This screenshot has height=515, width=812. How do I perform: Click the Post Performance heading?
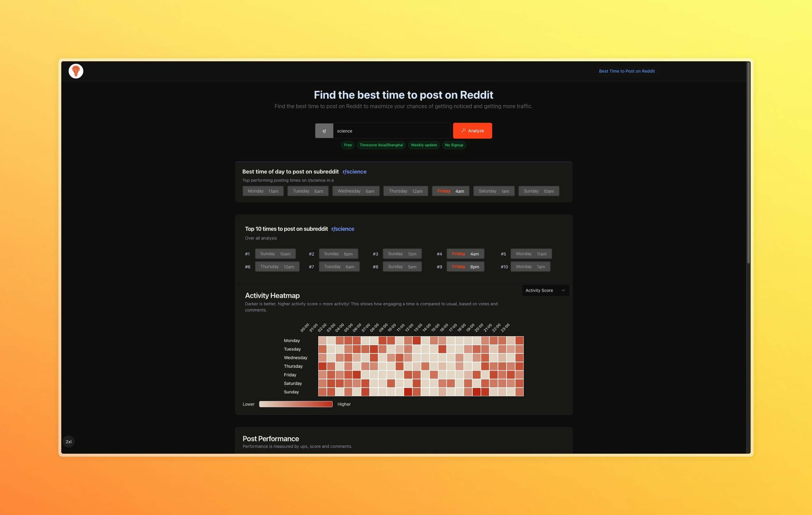[271, 439]
